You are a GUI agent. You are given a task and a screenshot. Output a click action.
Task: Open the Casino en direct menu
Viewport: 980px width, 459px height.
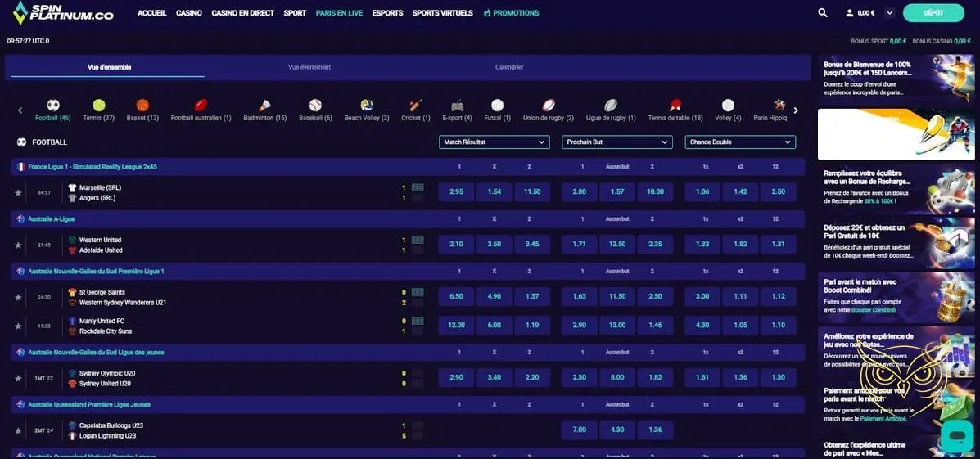242,13
